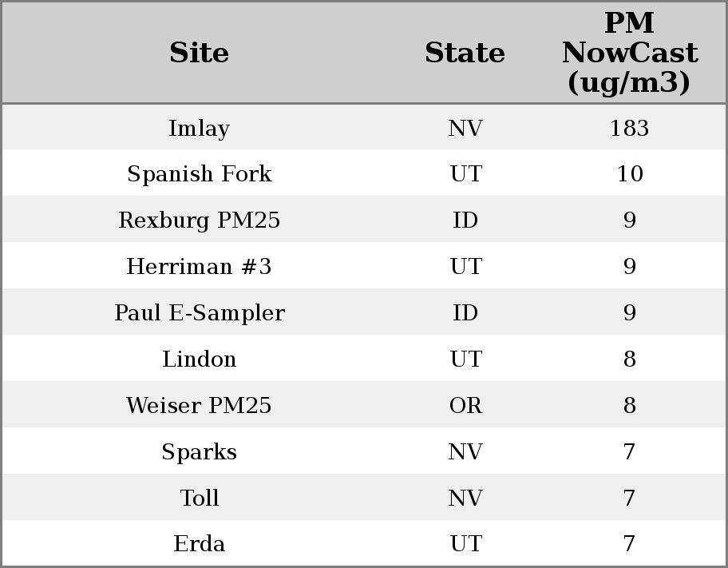This screenshot has width=728, height=568.
Task: Click the OR state cell
Action: 465,406
